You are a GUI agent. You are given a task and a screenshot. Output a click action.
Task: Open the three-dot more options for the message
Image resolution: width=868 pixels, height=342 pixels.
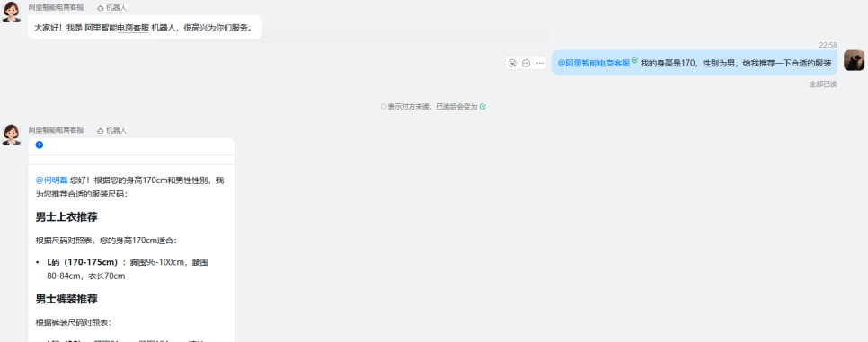click(x=540, y=63)
